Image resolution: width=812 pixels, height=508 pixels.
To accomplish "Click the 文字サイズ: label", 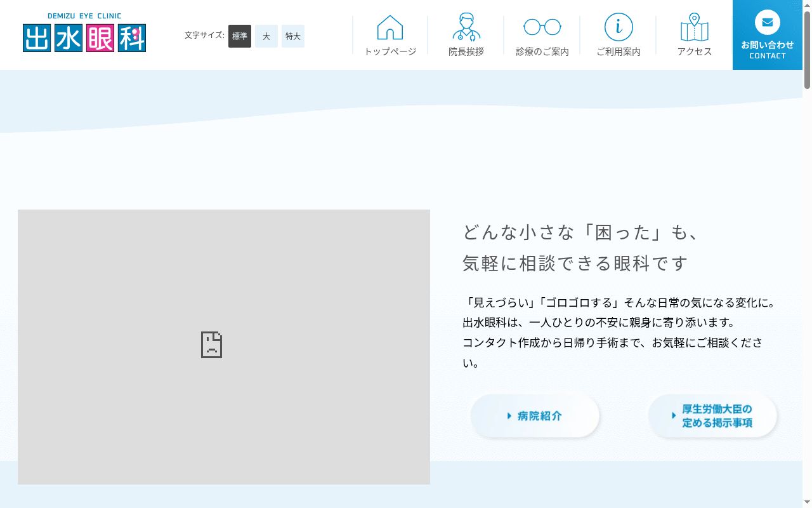I will (x=204, y=36).
